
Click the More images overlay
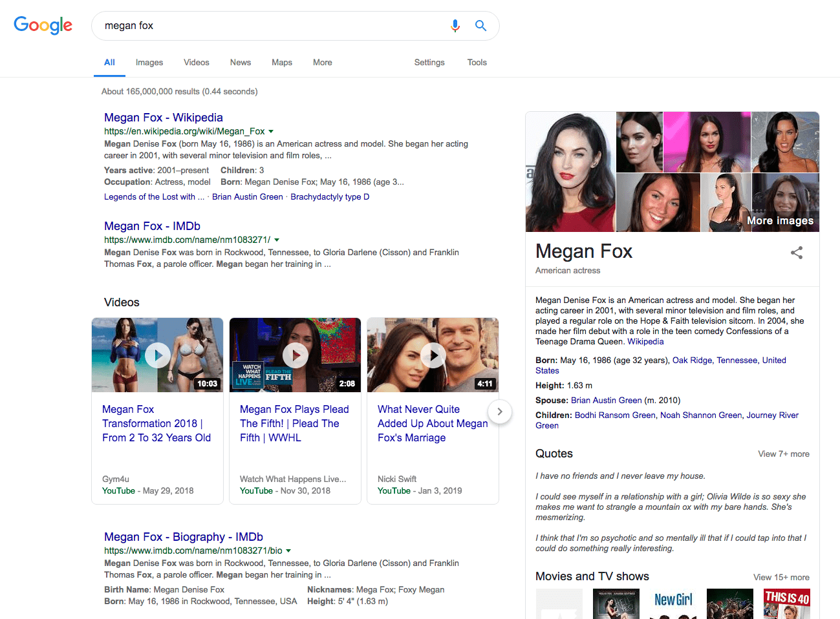point(780,220)
